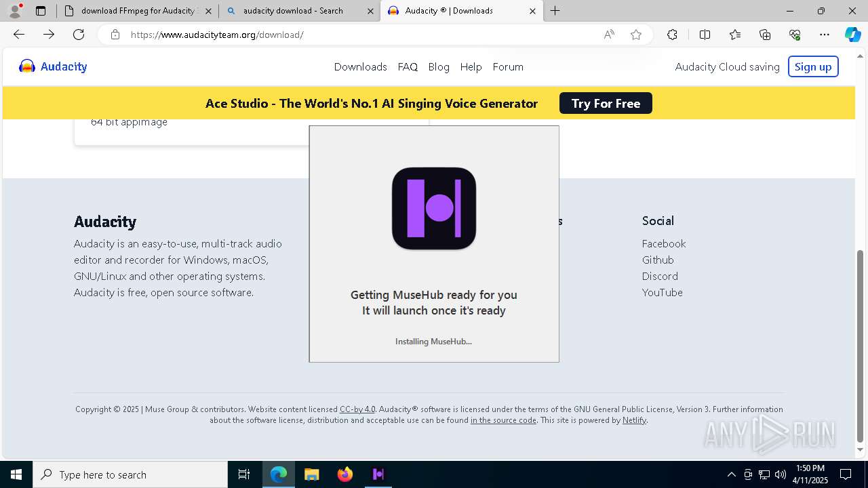Click the '64 bit appimage' text
868x488 pixels.
129,123
